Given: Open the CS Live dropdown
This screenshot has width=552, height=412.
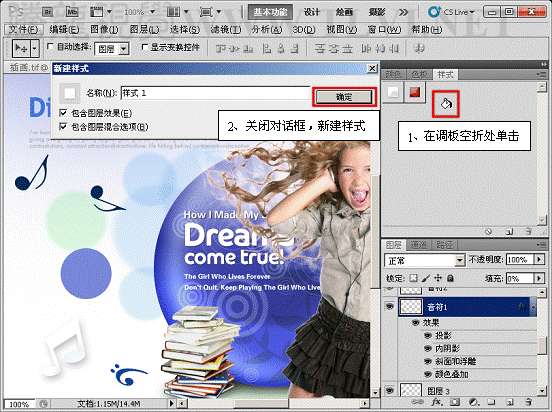Looking at the screenshot, I should click(452, 12).
